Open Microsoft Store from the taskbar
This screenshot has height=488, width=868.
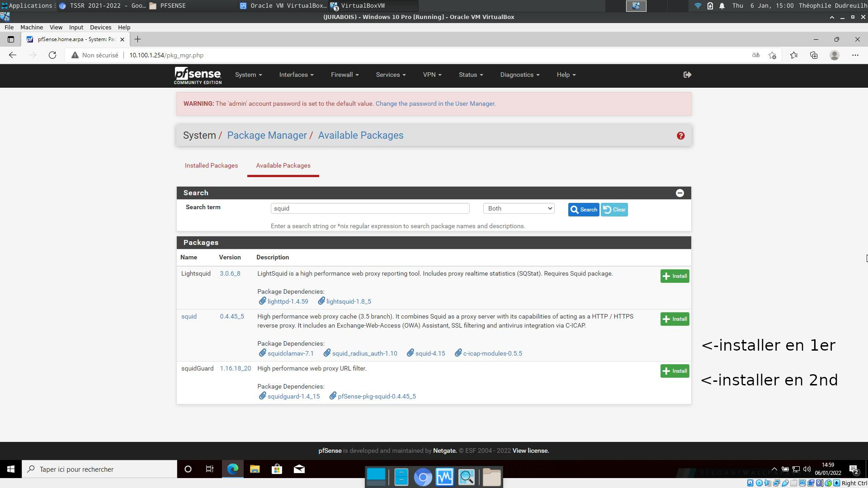[277, 469]
